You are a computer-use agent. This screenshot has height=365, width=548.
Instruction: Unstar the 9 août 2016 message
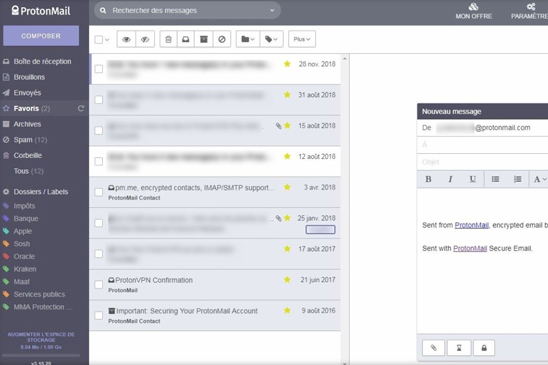(x=287, y=310)
